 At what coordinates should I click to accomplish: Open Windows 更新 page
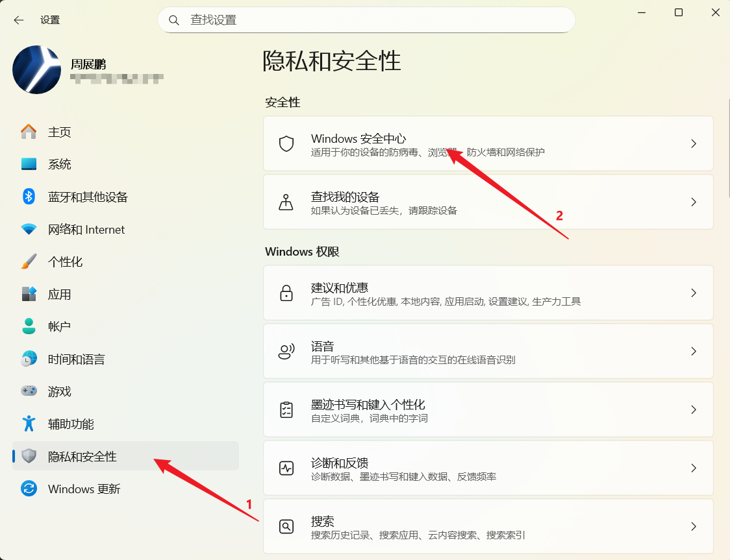click(x=125, y=489)
